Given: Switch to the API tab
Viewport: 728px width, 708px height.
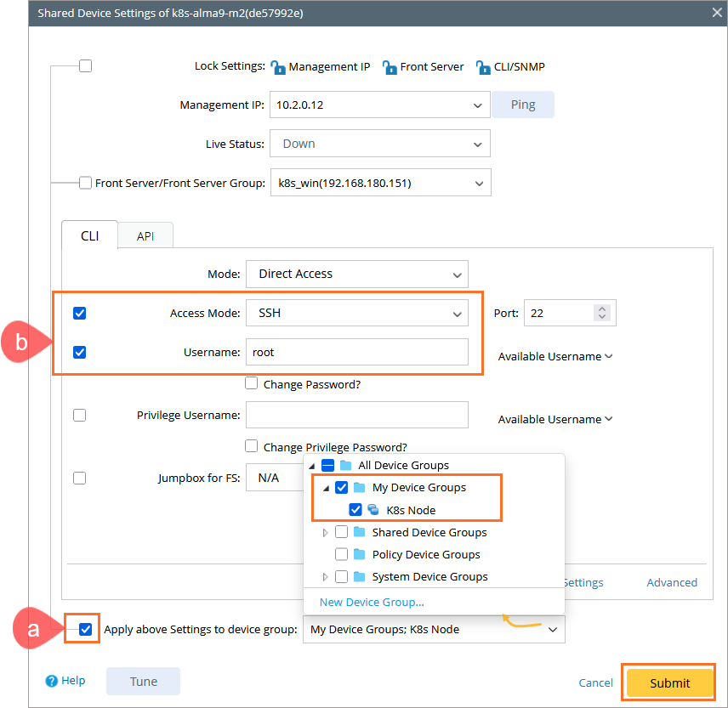Looking at the screenshot, I should pos(145,236).
